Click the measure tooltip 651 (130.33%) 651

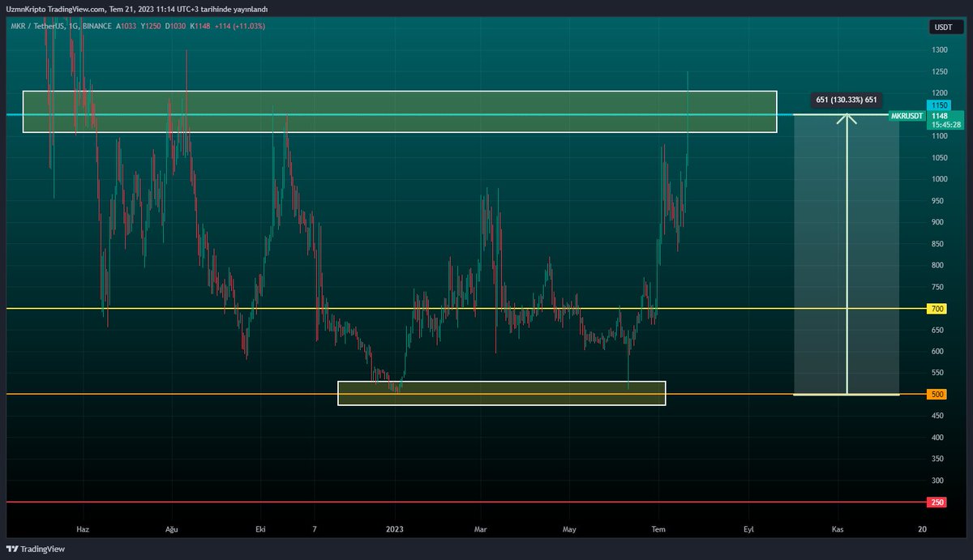click(x=847, y=100)
